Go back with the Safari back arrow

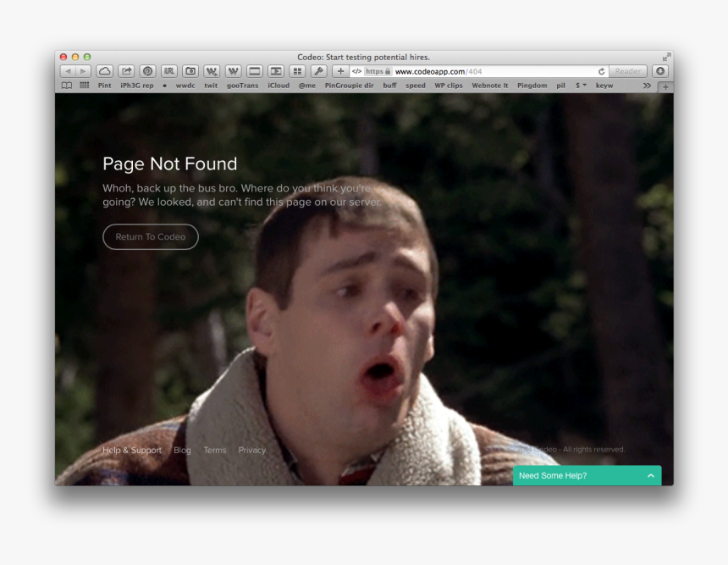(x=68, y=71)
